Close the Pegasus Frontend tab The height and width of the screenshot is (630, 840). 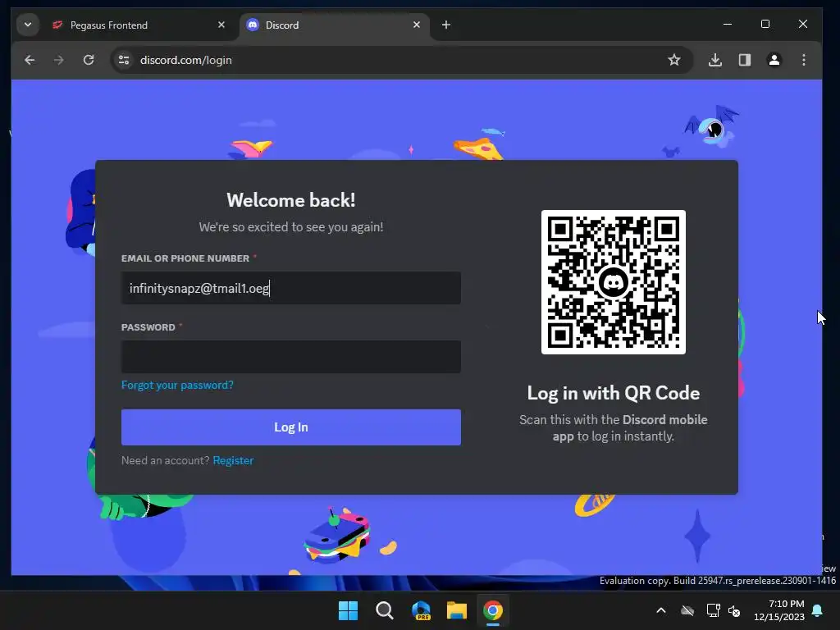[x=221, y=25]
